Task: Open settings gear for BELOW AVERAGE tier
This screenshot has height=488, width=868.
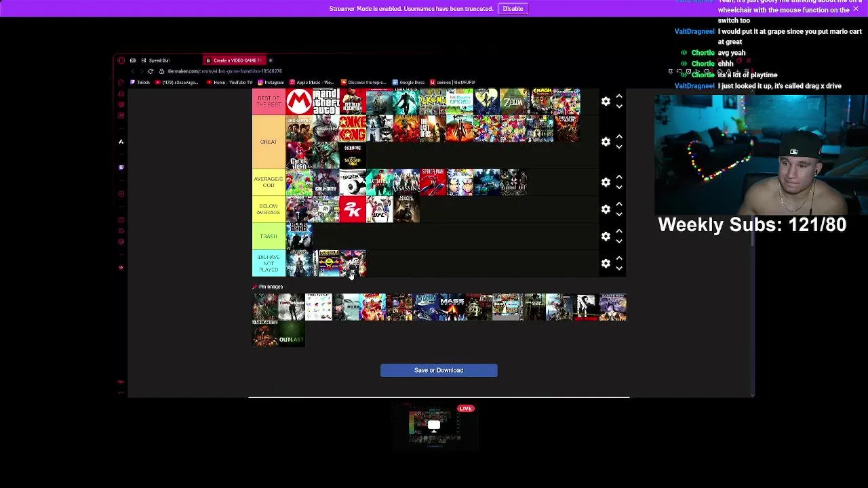Action: 606,209
